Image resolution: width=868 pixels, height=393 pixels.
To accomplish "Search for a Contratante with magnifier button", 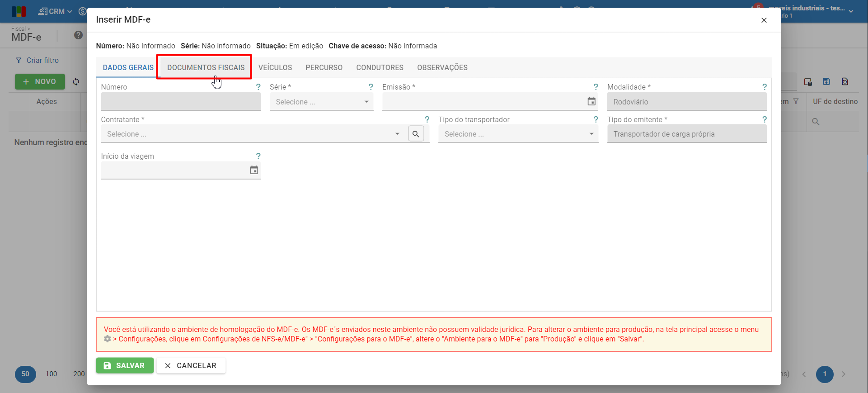I will point(416,134).
